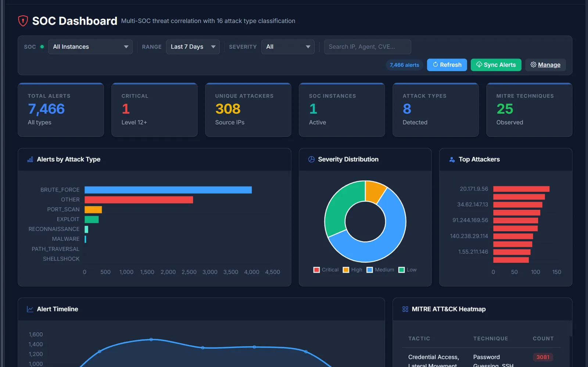Focus the Search IP, Agent, CVE field
Viewport: 588px width, 367px height.
point(367,47)
